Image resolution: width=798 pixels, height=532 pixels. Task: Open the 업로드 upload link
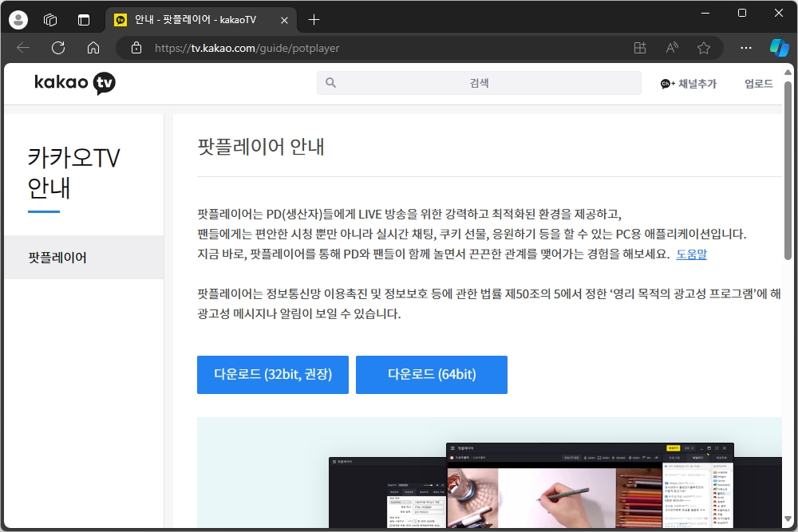[x=758, y=84]
